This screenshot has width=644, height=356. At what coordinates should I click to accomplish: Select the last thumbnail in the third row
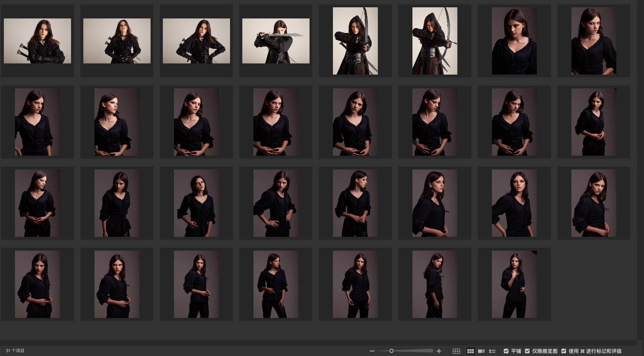coord(594,203)
